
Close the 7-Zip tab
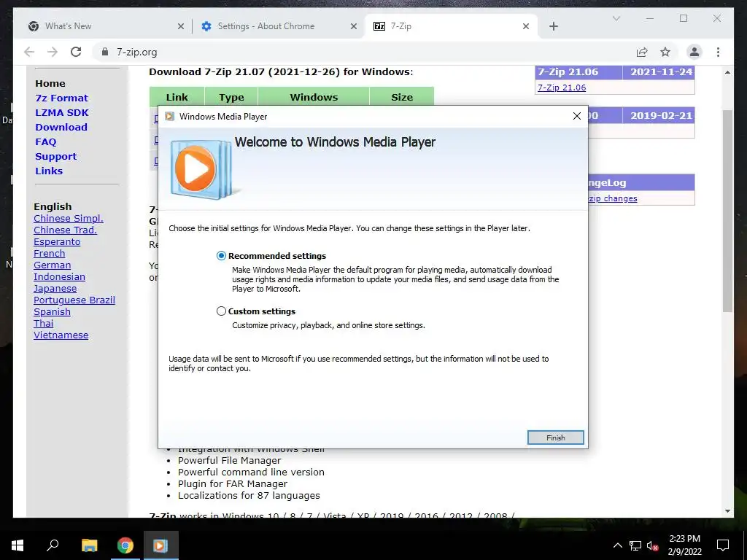525,26
